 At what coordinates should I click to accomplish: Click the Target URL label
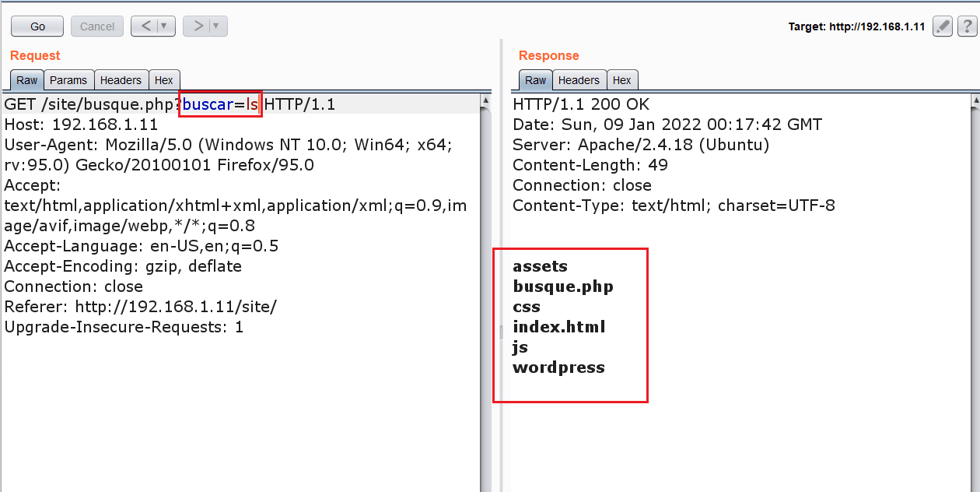[x=856, y=26]
